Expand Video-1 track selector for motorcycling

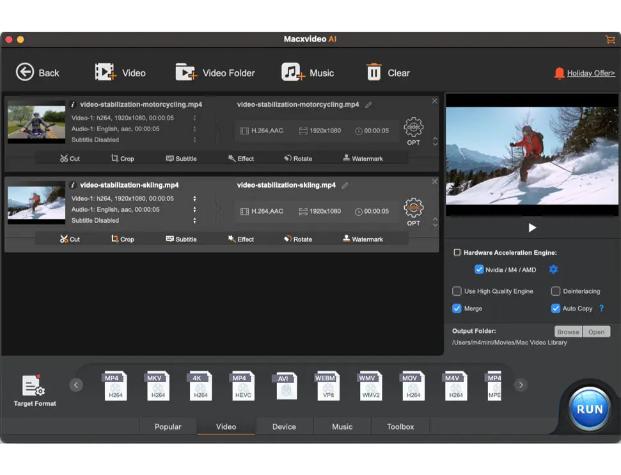194,118
